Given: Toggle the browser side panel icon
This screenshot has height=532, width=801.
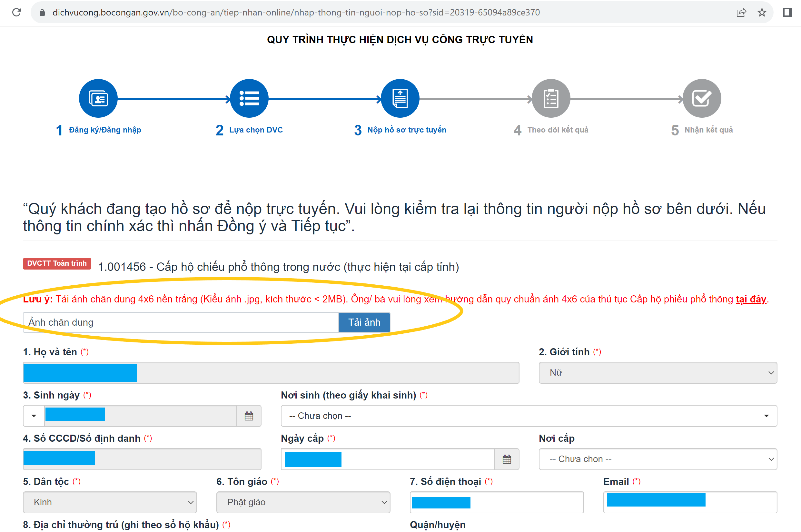Looking at the screenshot, I should 787,13.
